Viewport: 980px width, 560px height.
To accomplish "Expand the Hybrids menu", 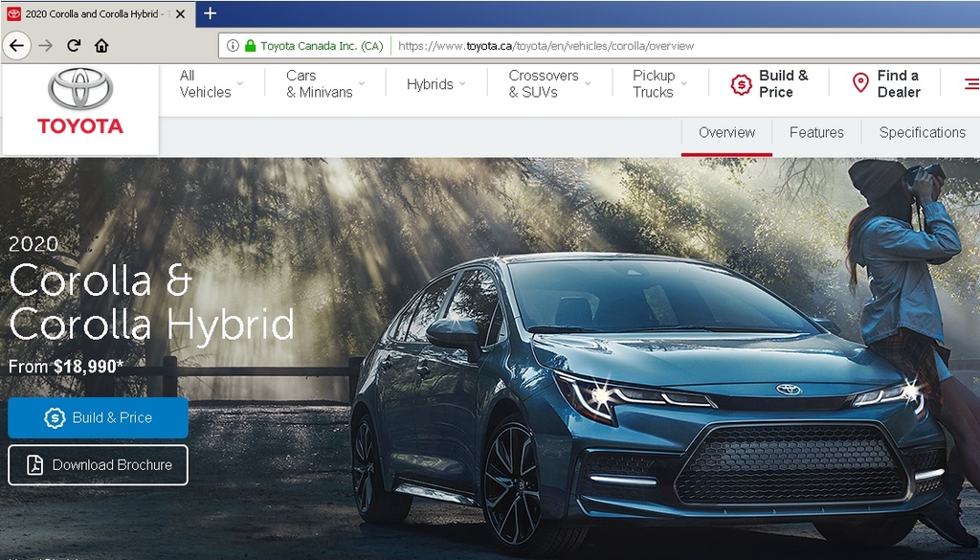I will tap(435, 84).
